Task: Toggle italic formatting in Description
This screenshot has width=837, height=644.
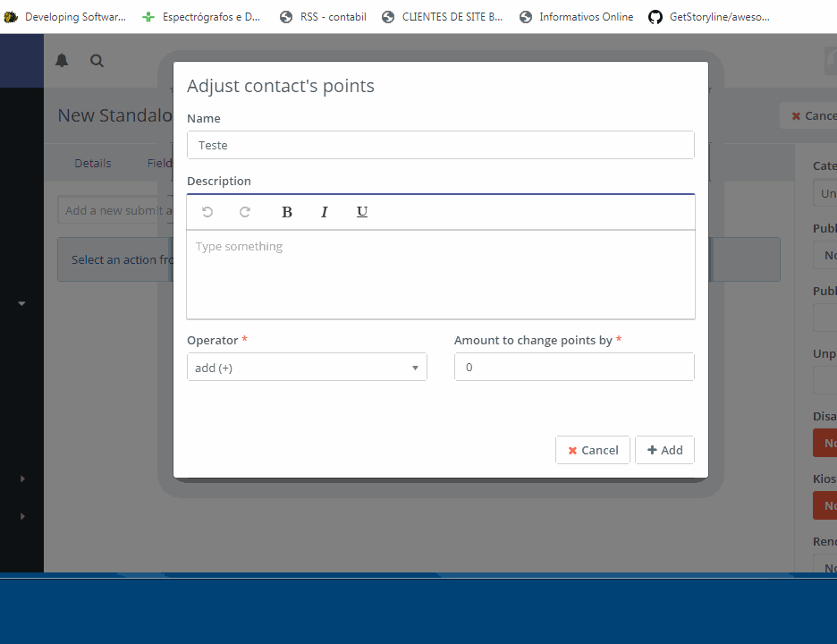Action: click(x=324, y=212)
